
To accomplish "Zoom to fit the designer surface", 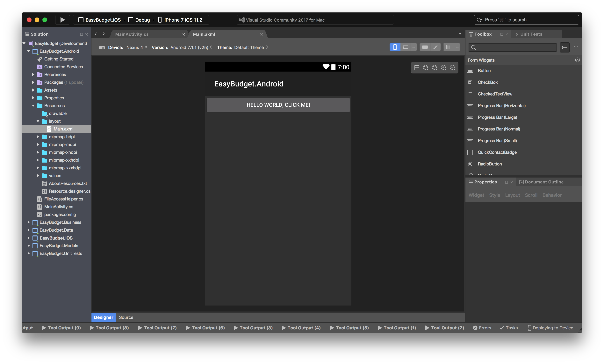I will coord(435,68).
